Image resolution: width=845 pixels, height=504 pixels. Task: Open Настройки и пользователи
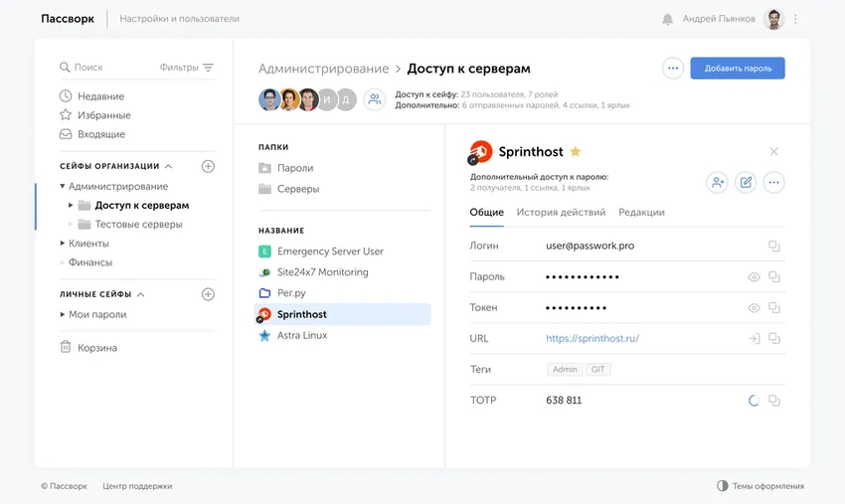(180, 19)
